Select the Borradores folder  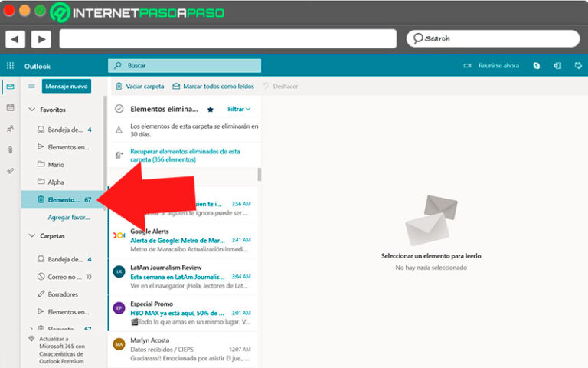pyautogui.click(x=62, y=294)
